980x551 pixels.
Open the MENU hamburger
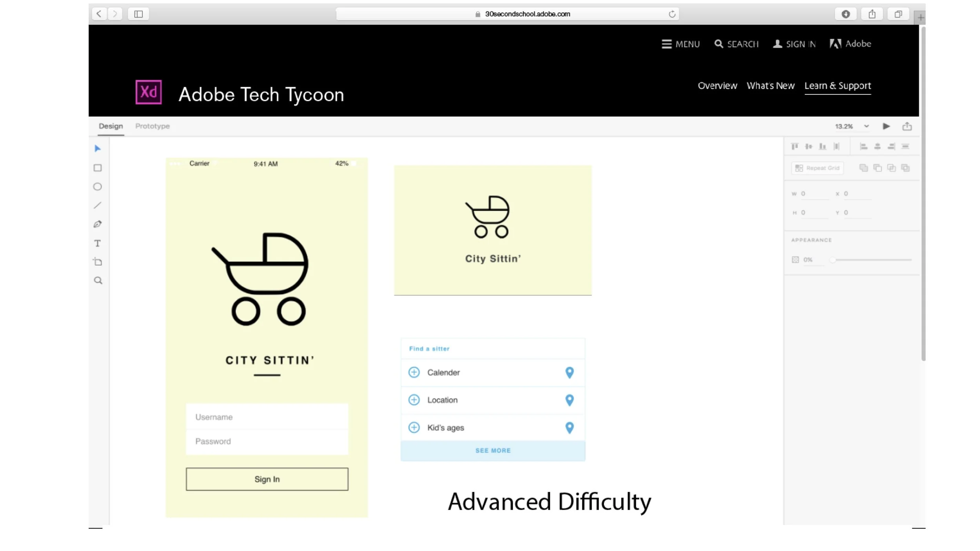pos(681,44)
